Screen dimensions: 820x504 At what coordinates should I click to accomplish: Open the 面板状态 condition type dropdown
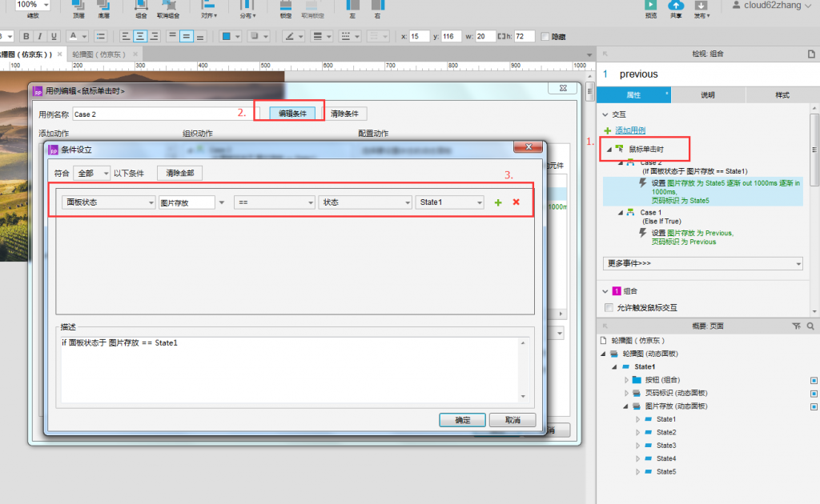[x=108, y=202]
